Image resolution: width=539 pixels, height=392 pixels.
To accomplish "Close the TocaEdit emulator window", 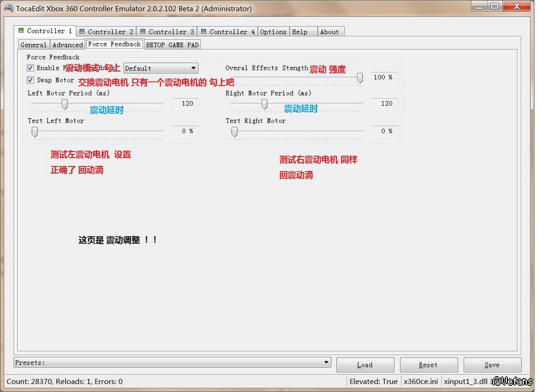I will point(516,6).
